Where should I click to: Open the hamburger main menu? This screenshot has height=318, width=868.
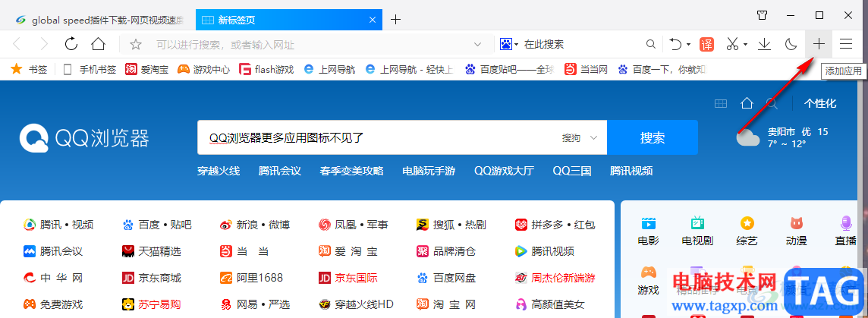click(x=846, y=44)
